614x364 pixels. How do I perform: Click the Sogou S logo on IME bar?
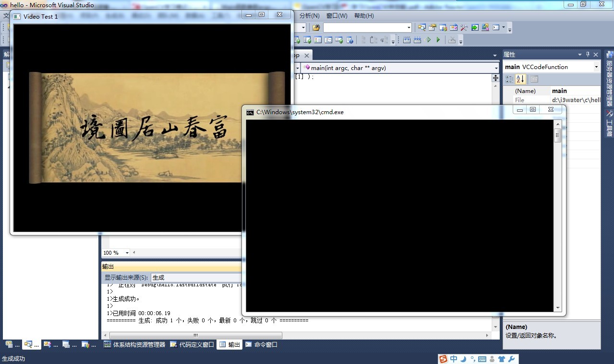click(443, 359)
